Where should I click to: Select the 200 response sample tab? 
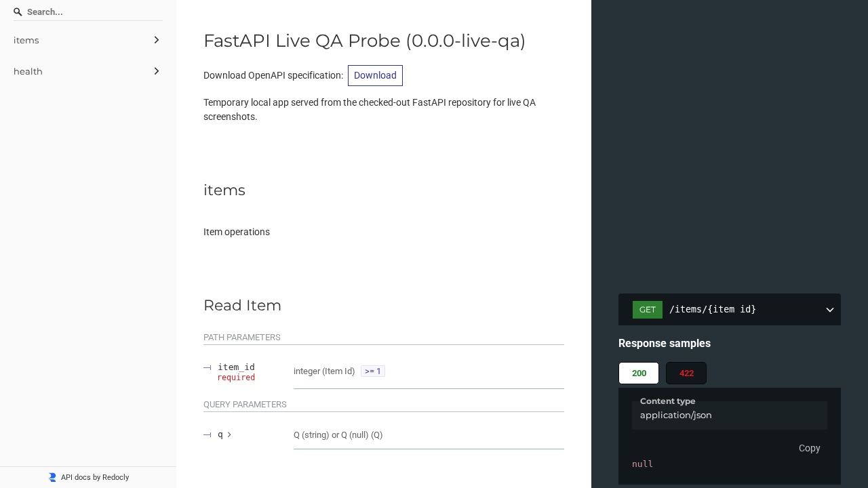coord(639,373)
